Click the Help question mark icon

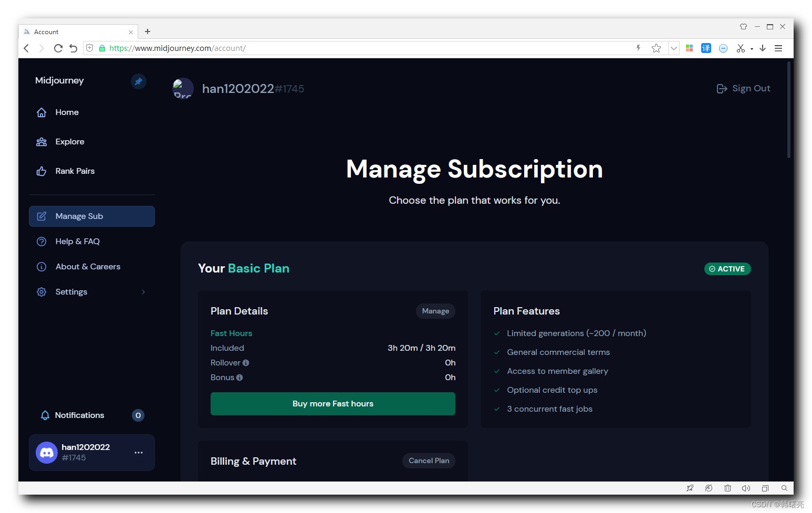tap(41, 242)
